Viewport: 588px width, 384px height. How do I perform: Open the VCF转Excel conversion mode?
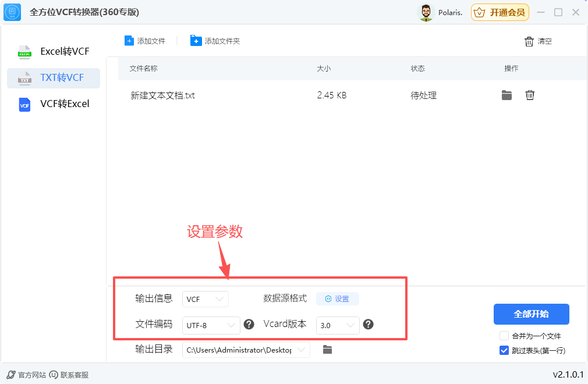click(x=54, y=104)
